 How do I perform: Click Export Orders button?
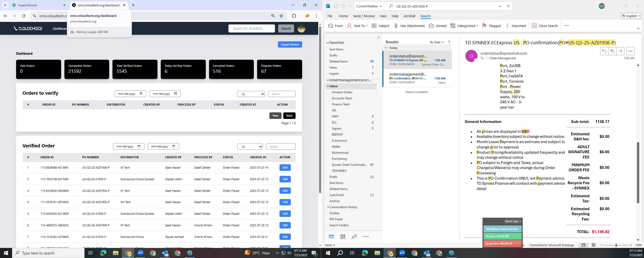point(290,45)
